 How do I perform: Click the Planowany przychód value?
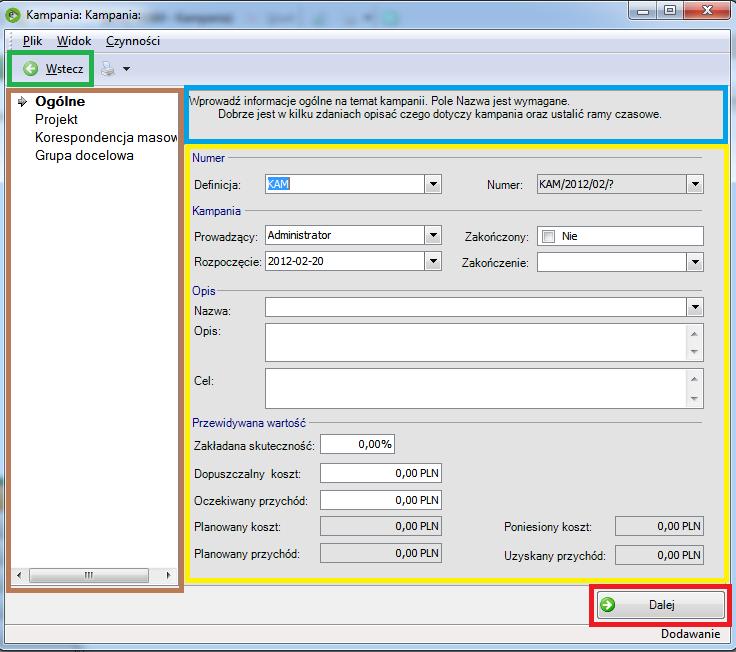tap(381, 553)
